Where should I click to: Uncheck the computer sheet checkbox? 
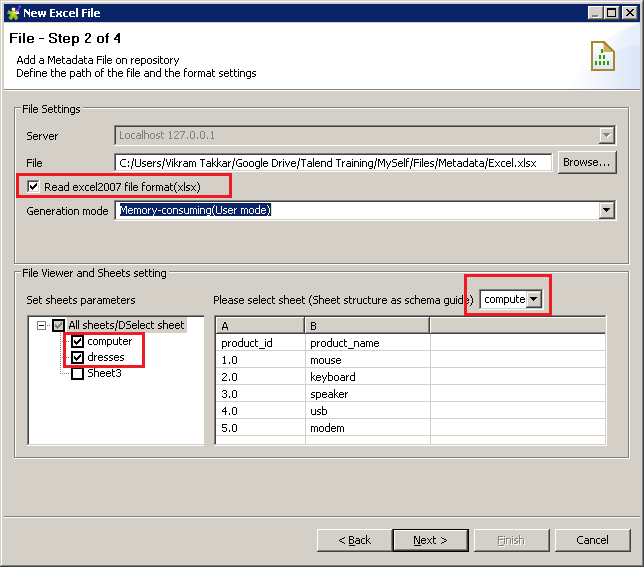(x=78, y=341)
